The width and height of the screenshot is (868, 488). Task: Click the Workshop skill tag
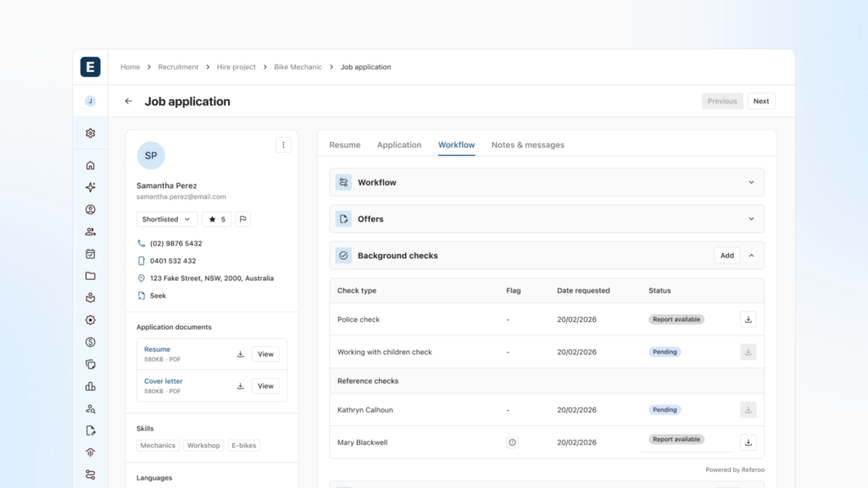(x=203, y=446)
